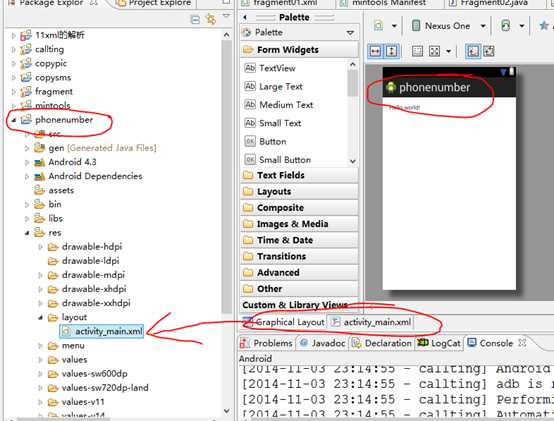Select drawable-ldpi folder

pos(90,261)
